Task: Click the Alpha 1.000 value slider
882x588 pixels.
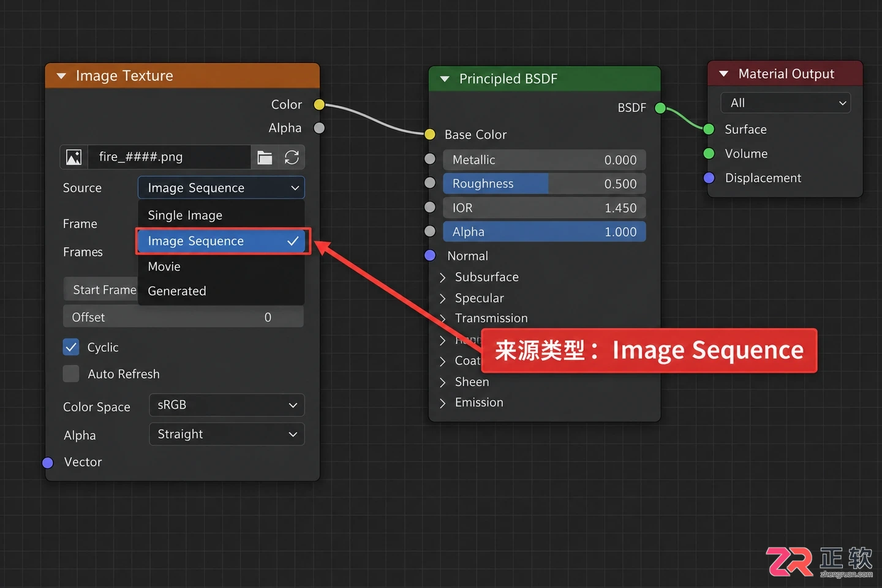Action: pos(545,232)
